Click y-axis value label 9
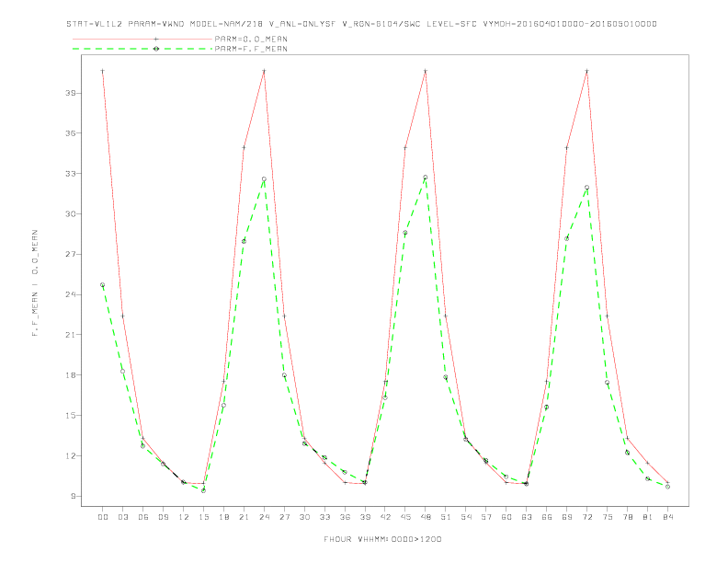Viewport: 728px width, 563px height. coord(74,496)
